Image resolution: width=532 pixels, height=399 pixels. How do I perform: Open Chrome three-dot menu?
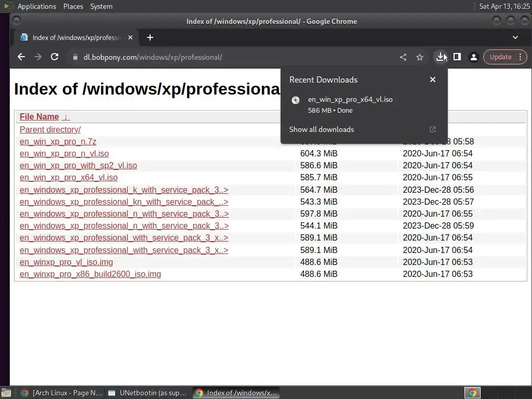coord(520,57)
